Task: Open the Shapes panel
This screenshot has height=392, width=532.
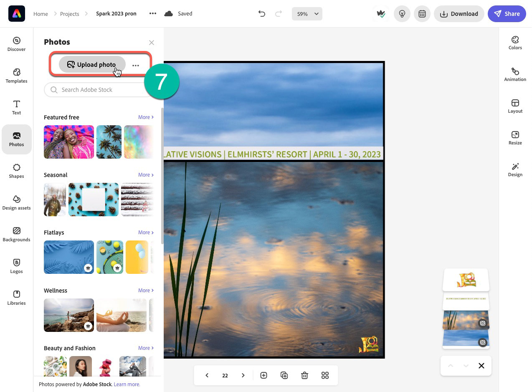Action: click(17, 171)
